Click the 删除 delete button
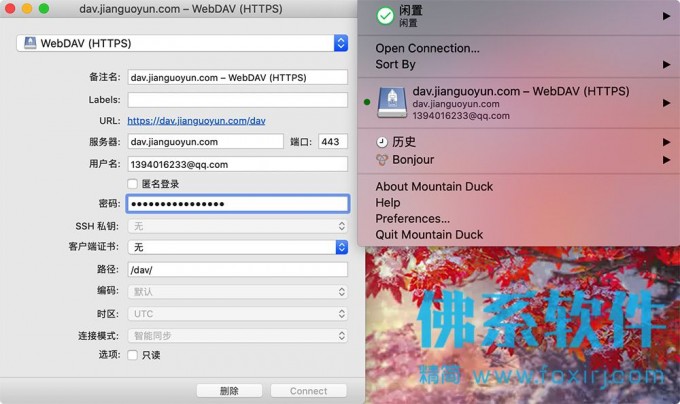The image size is (680, 404). coord(229,391)
